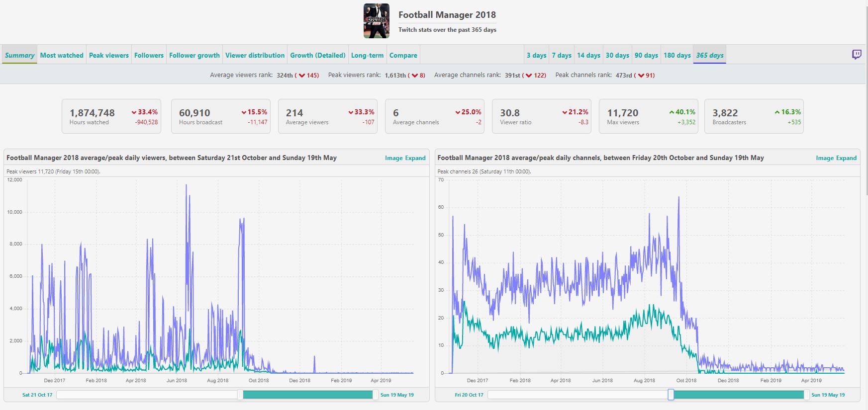
Task: Switch to the 180 days range
Action: [677, 55]
